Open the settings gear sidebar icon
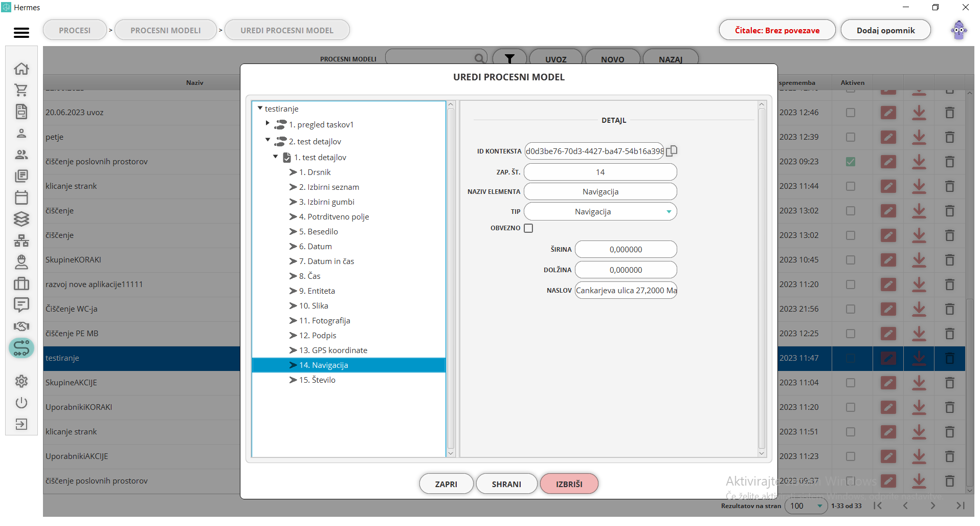The width and height of the screenshot is (980, 526). [x=21, y=381]
